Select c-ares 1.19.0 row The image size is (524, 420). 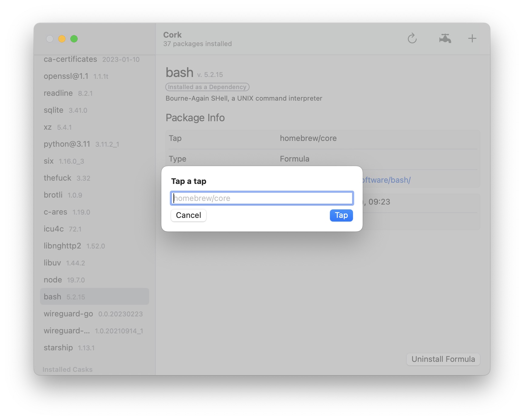point(95,212)
